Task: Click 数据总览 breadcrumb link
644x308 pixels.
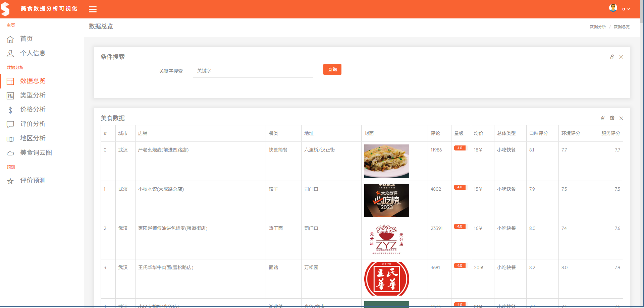Action: pyautogui.click(x=622, y=27)
